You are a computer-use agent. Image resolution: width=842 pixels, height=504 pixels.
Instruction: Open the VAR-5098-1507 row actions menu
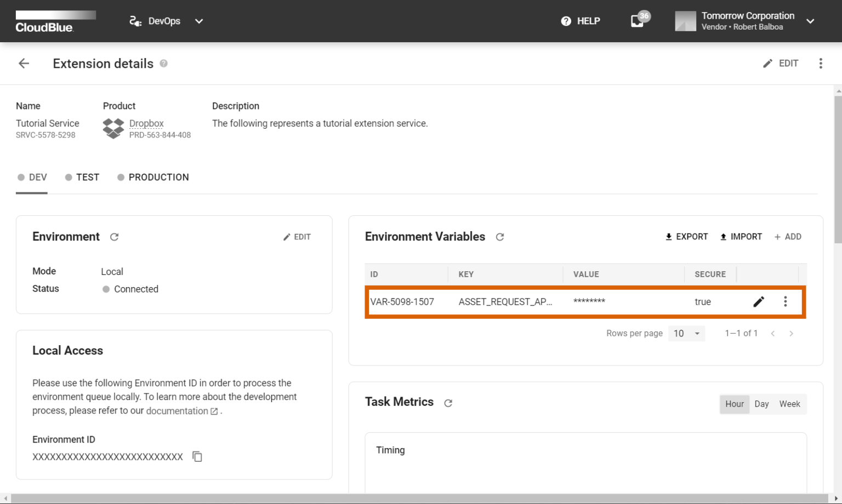786,302
